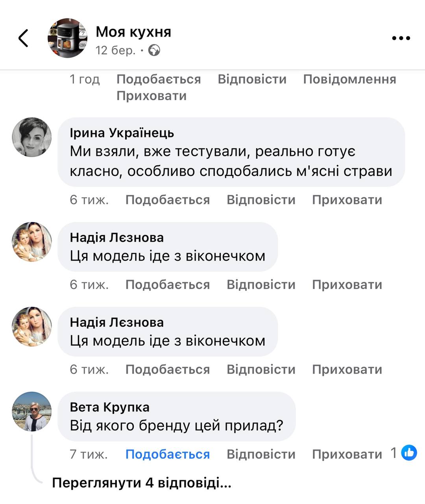Tap the Вета Крупка author name
Viewport: 425px width, 504px height.
click(x=109, y=407)
